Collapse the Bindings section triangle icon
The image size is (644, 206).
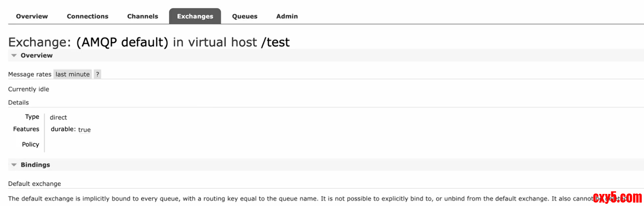coord(14,165)
